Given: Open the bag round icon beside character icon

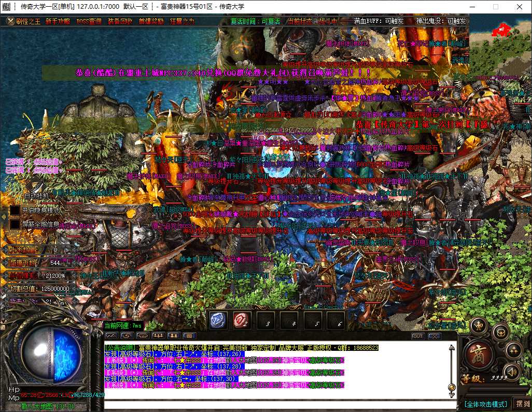Looking at the screenshot, I should [x=500, y=332].
